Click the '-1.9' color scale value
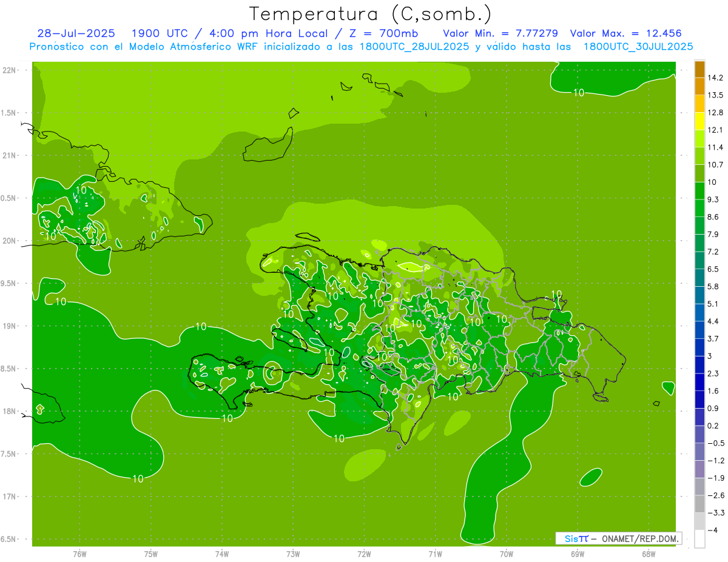The height and width of the screenshot is (562, 728). coord(716,478)
